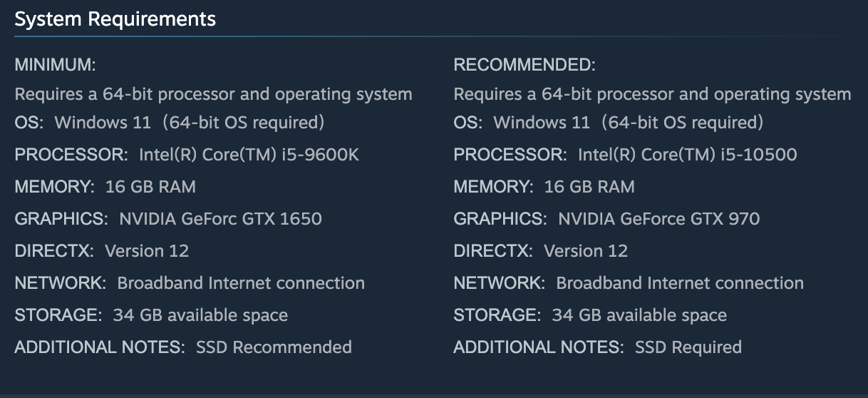Click the recommended DirectX Version 12 line
Screen dimensions: 868x398
tap(540, 251)
